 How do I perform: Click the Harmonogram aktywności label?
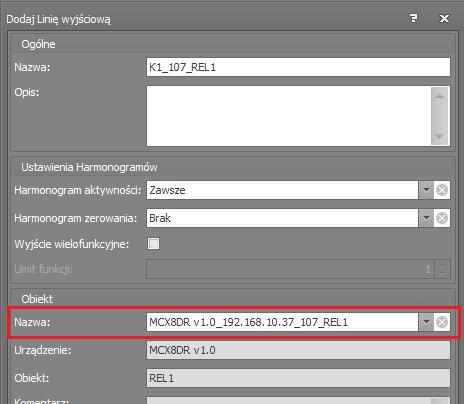tap(77, 190)
